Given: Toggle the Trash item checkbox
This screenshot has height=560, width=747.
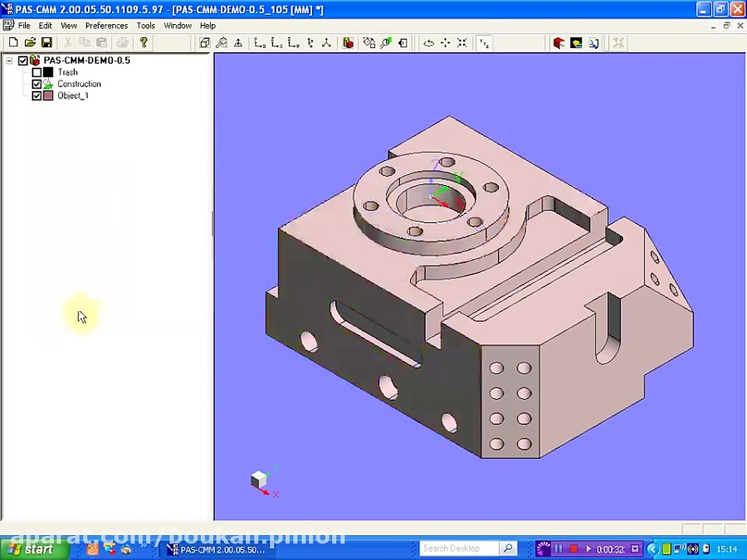Looking at the screenshot, I should pos(37,72).
